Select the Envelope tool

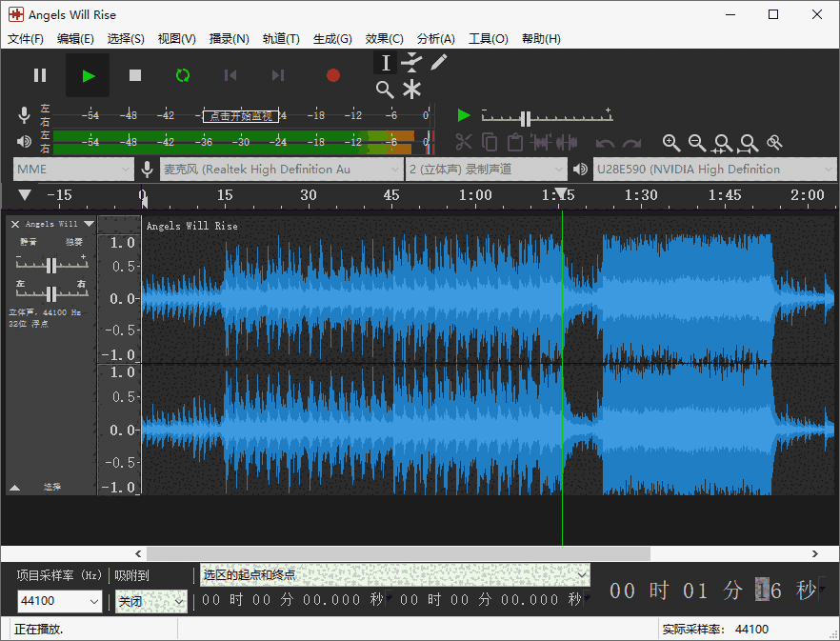(411, 63)
